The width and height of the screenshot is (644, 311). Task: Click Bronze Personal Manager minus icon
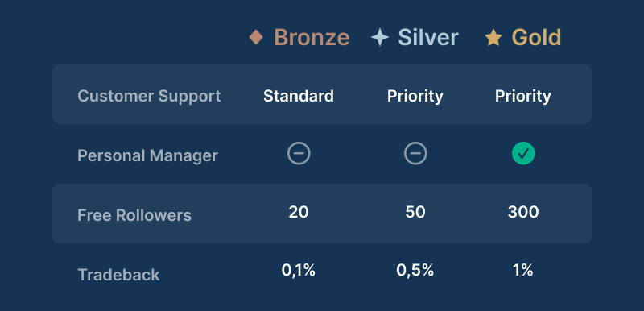pyautogui.click(x=299, y=154)
